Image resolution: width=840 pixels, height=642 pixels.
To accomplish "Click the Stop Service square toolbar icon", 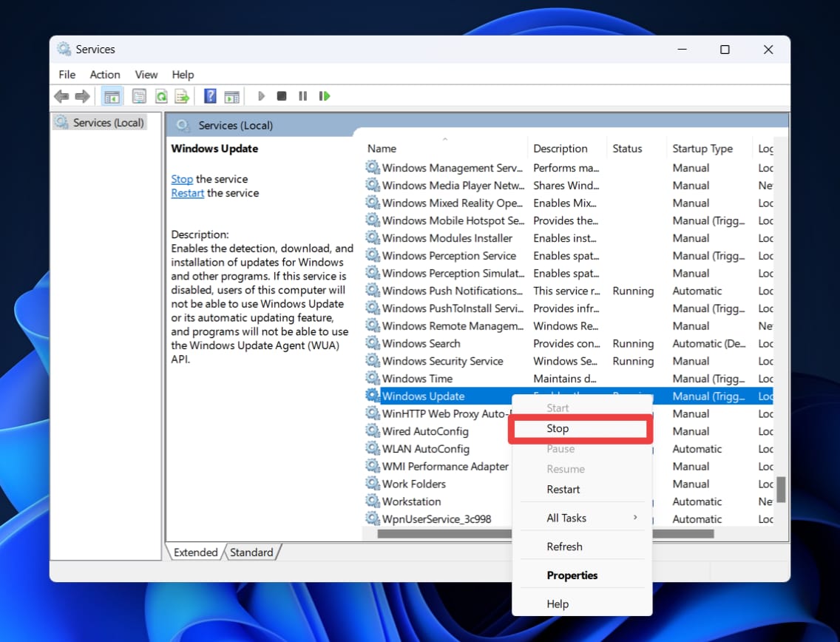I will 282,96.
